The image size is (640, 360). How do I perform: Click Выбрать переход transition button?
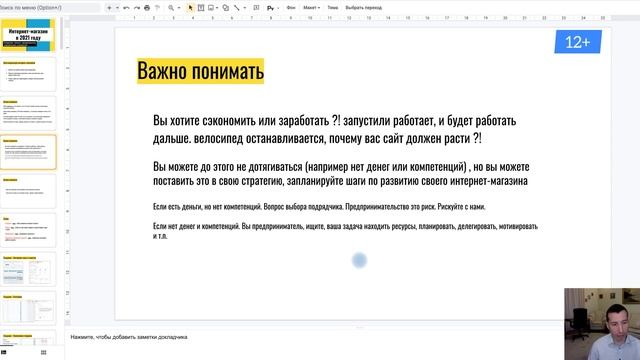[364, 8]
